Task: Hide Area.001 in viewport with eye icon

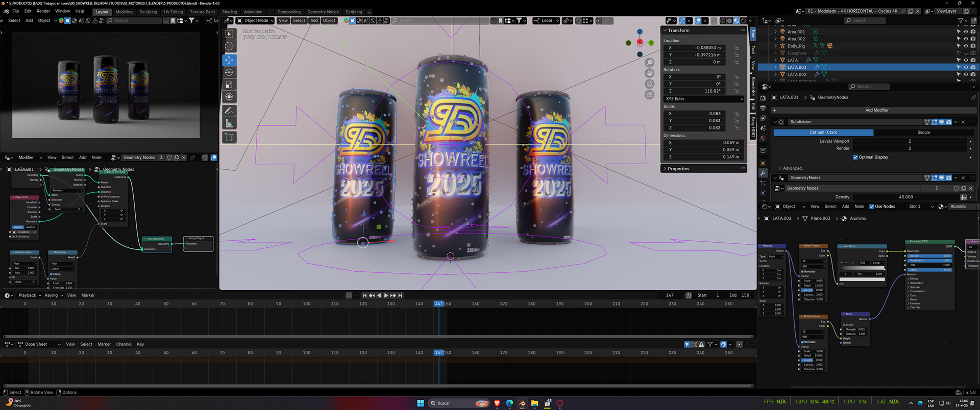Action: (x=966, y=32)
